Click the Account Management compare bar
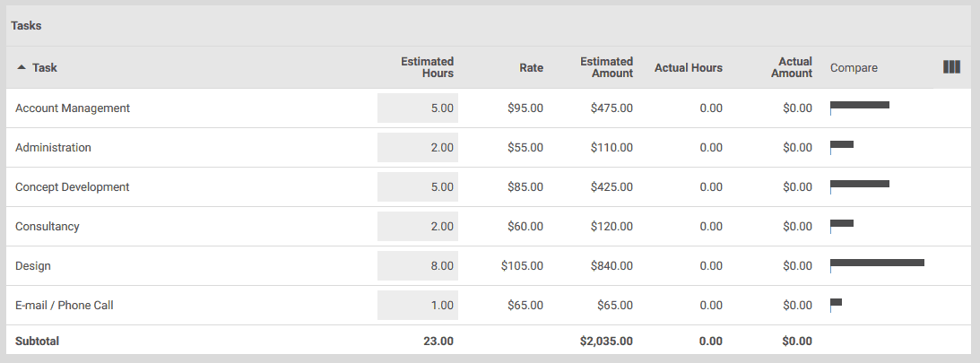The width and height of the screenshot is (980, 363). point(860,105)
